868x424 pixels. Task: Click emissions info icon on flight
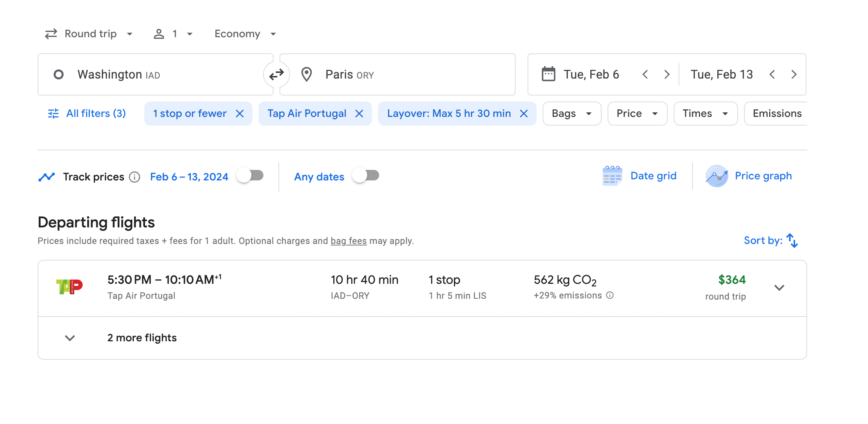610,295
